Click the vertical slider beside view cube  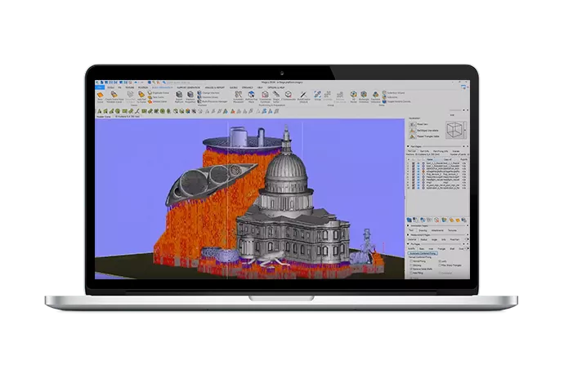(x=466, y=130)
